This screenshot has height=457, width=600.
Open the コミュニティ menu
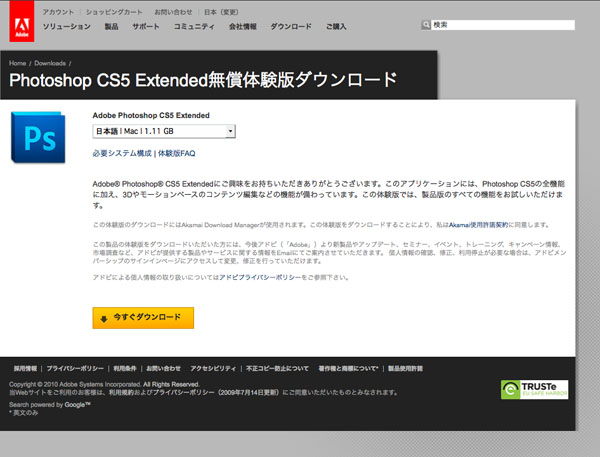click(x=194, y=26)
